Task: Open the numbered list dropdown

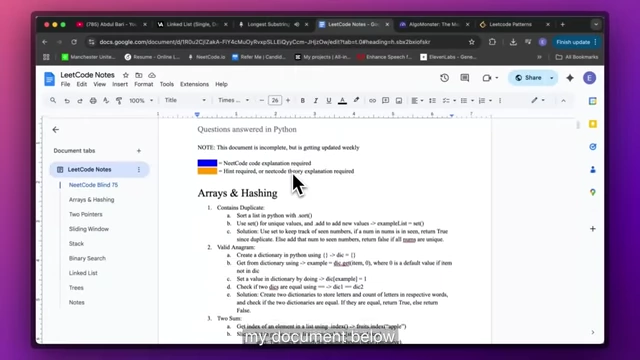Action: tap(485, 100)
